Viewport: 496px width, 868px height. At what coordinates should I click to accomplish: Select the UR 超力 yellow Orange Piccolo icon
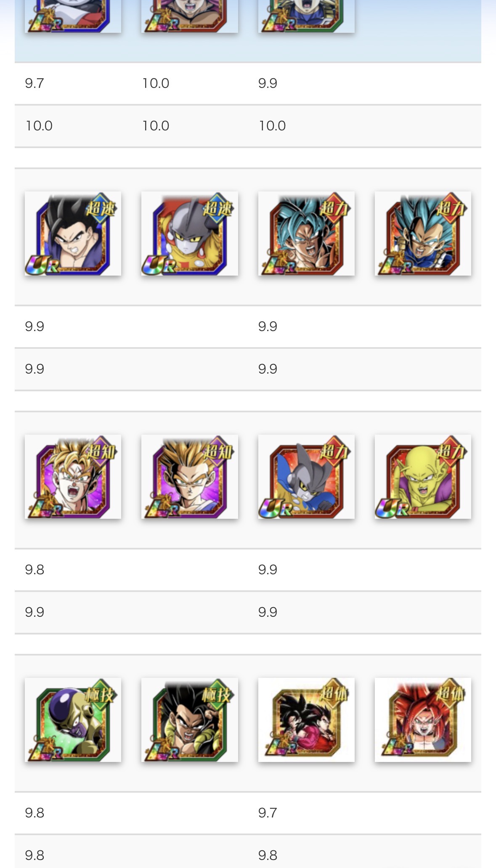pos(423,477)
